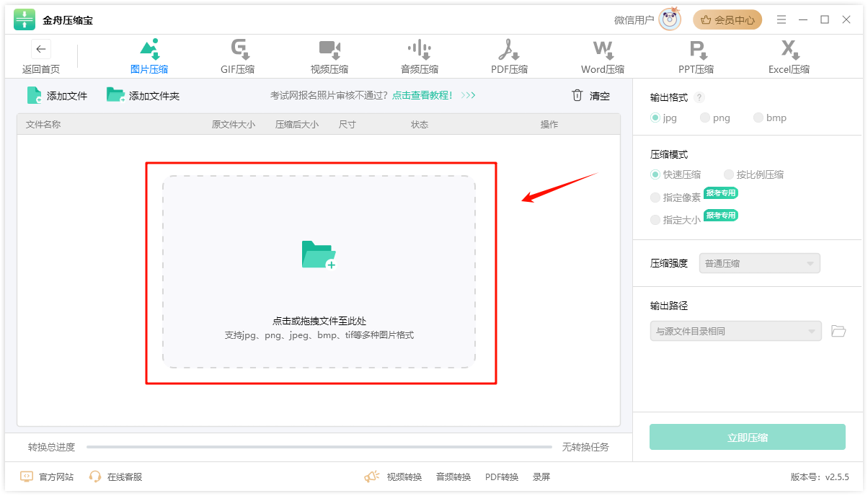
Task: Open the PPT压缩 tab
Action: [696, 57]
